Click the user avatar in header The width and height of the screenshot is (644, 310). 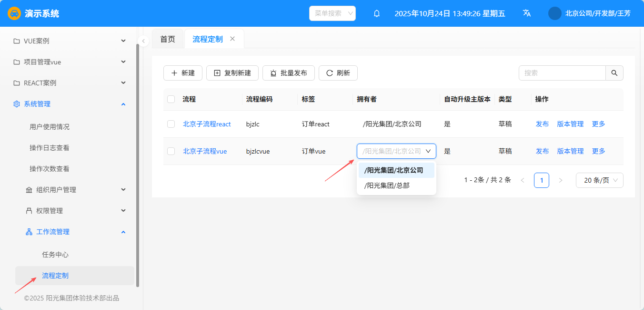point(555,13)
